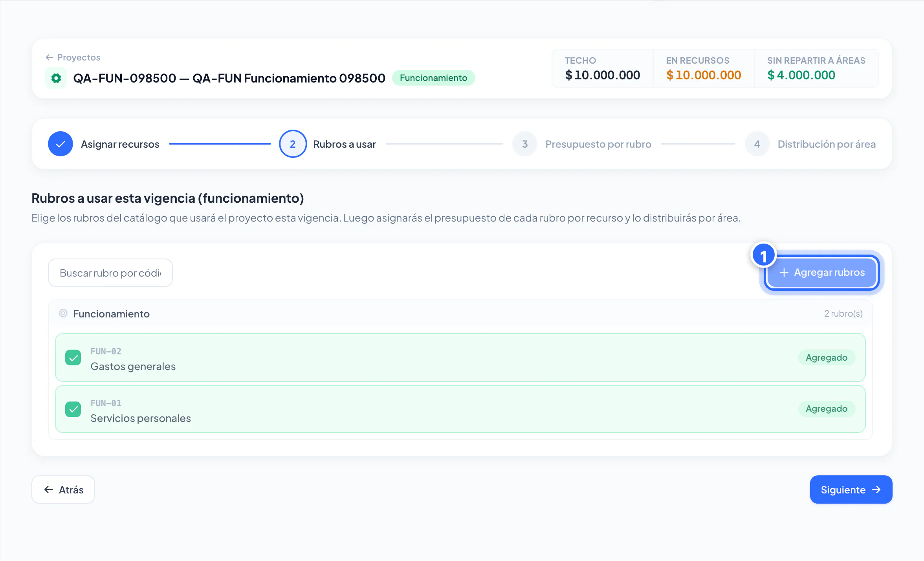Click the green gear project icon
The width and height of the screenshot is (924, 561).
point(56,78)
